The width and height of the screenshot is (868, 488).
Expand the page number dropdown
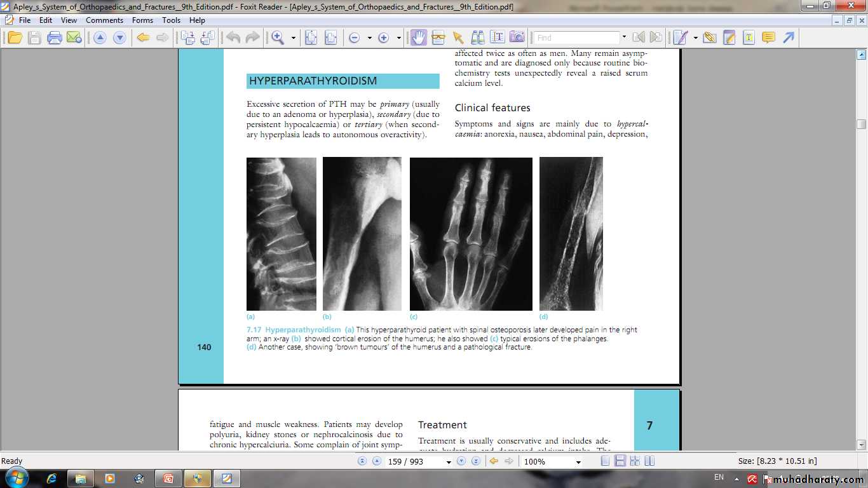448,462
